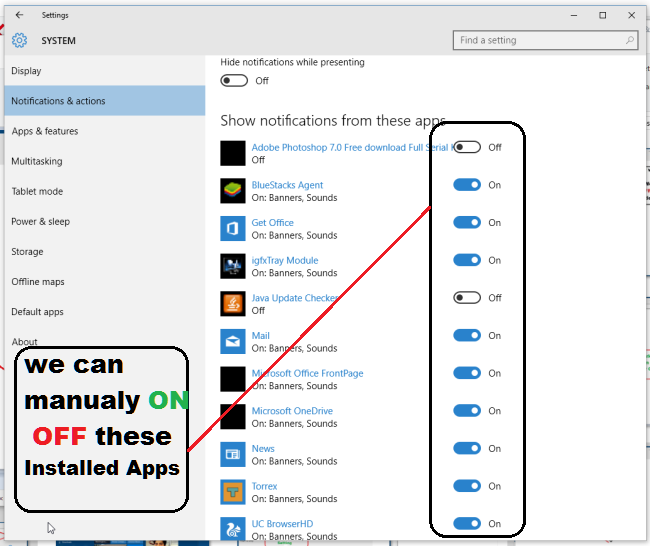
Task: Switch off Microsoft OneDrive notifications toggle
Action: point(467,411)
